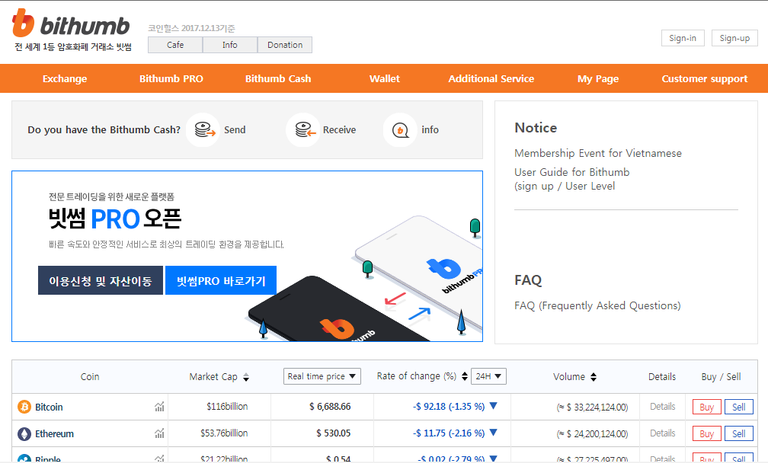Screen dimensions: 768x463
Task: Open the Bitcoin chart icon
Action: (159, 407)
